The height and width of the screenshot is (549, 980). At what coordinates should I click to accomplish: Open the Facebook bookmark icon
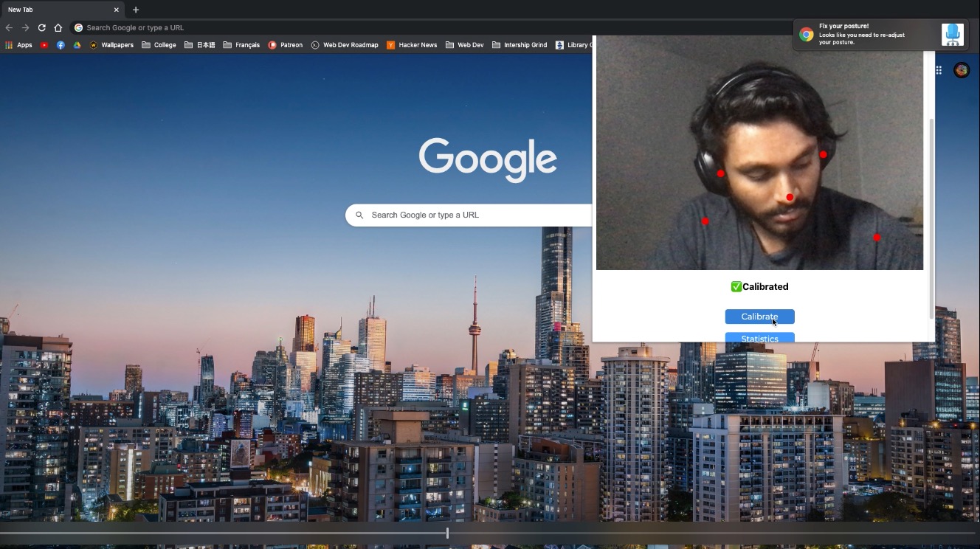61,45
